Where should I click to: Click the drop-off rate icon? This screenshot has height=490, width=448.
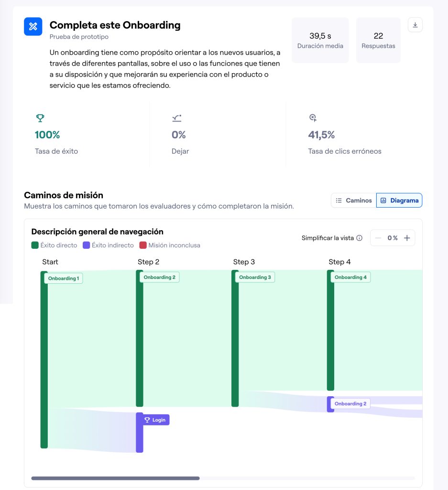[x=176, y=118]
